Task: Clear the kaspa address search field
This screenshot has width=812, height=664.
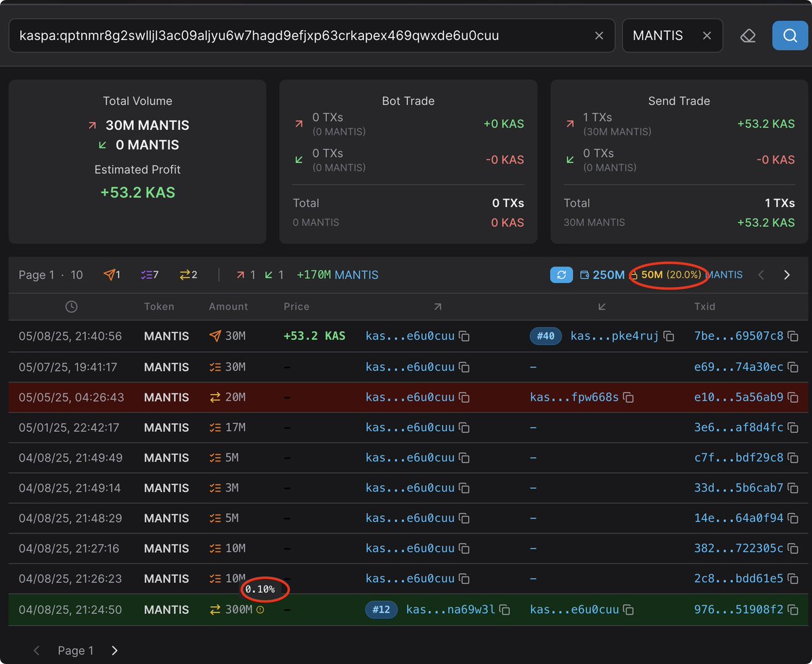Action: [x=599, y=36]
